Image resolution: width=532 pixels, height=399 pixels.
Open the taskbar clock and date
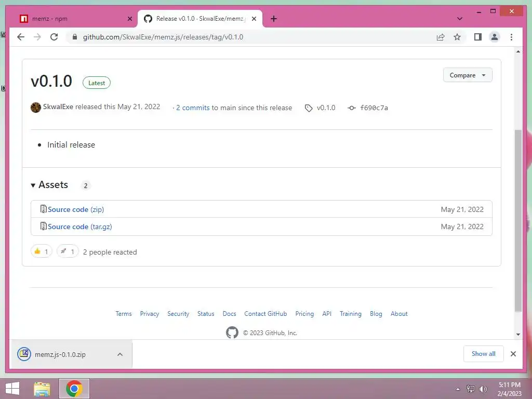pyautogui.click(x=509, y=389)
